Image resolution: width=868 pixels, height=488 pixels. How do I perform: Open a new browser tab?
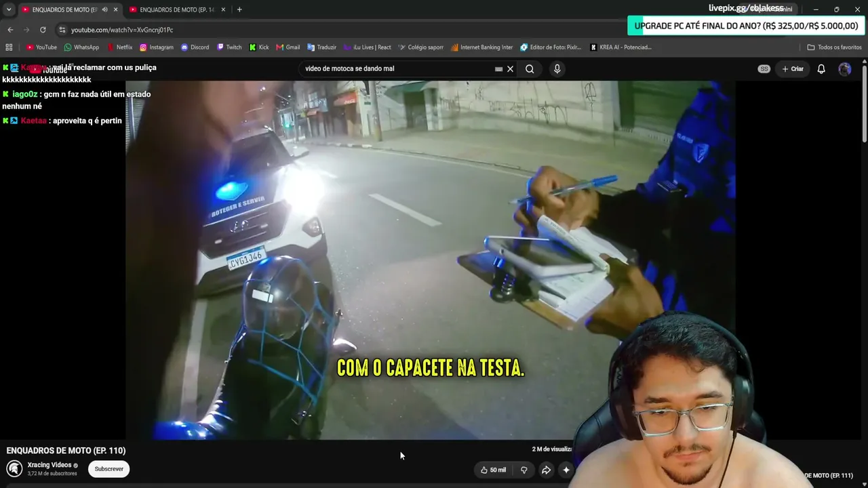click(239, 9)
